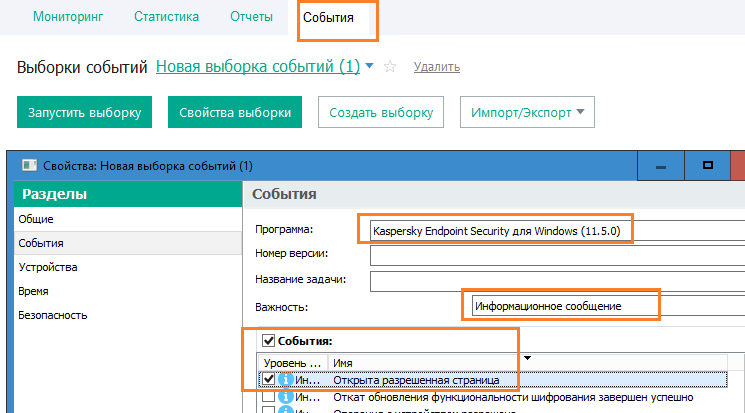Open the Время section
The image size is (745, 413).
pos(128,291)
